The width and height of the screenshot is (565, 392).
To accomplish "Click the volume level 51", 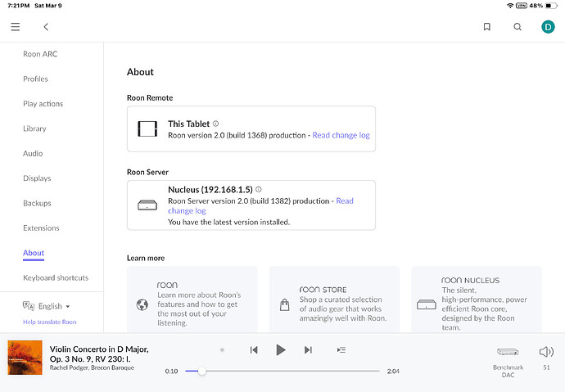I will [x=546, y=367].
